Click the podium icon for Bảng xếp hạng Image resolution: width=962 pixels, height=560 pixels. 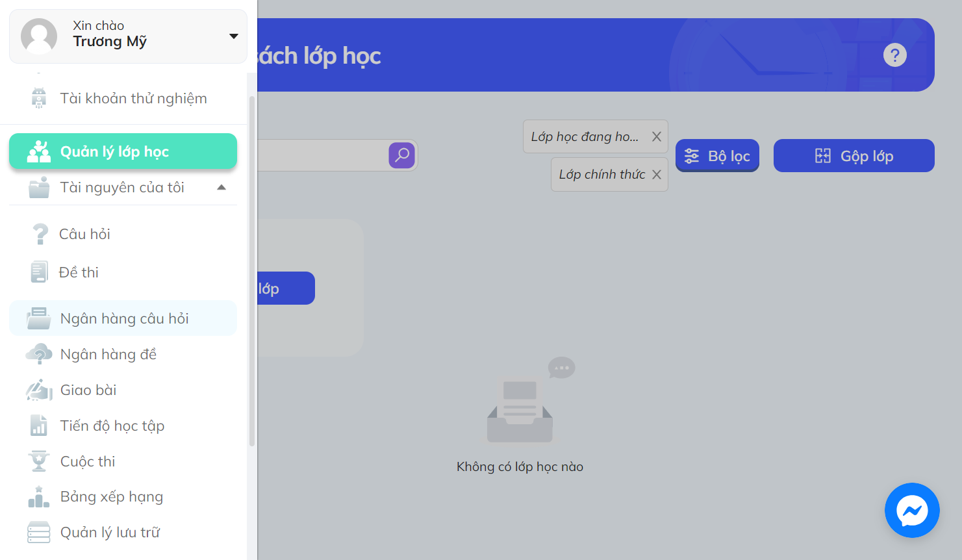[39, 496]
